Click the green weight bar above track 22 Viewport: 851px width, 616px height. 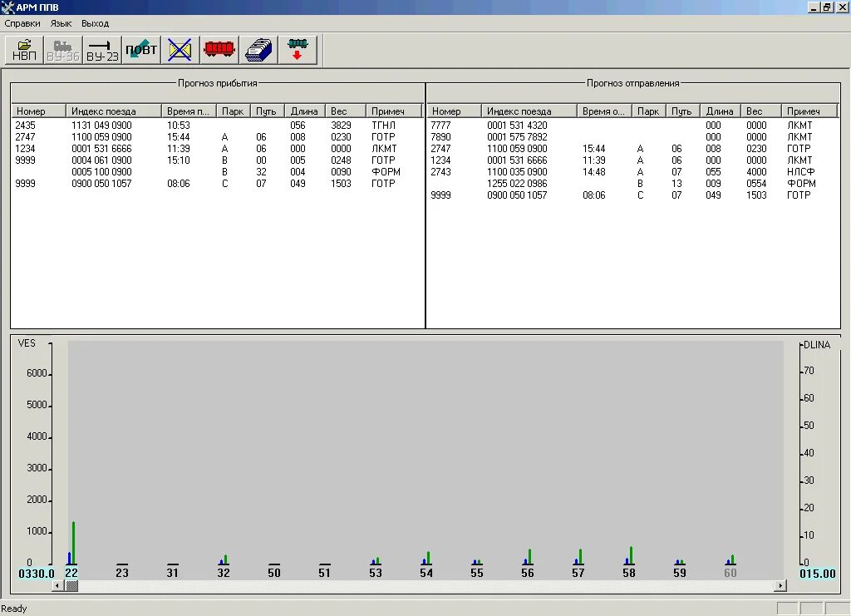click(73, 543)
